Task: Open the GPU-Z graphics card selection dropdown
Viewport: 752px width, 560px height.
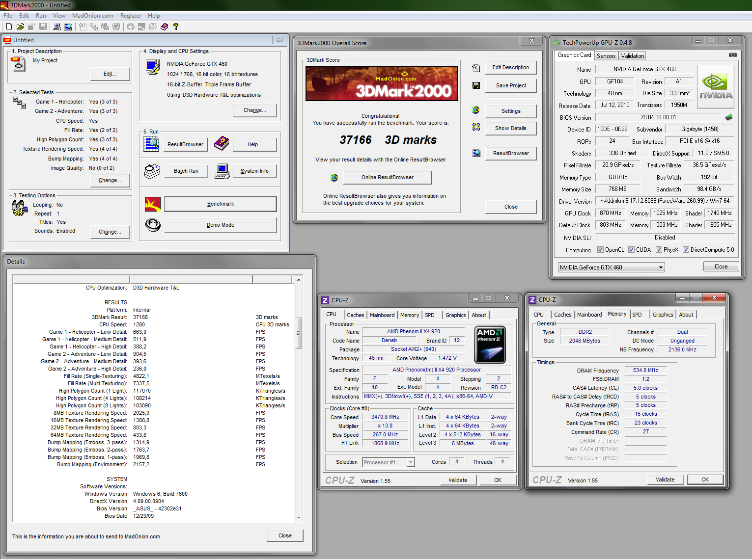Action: [661, 267]
